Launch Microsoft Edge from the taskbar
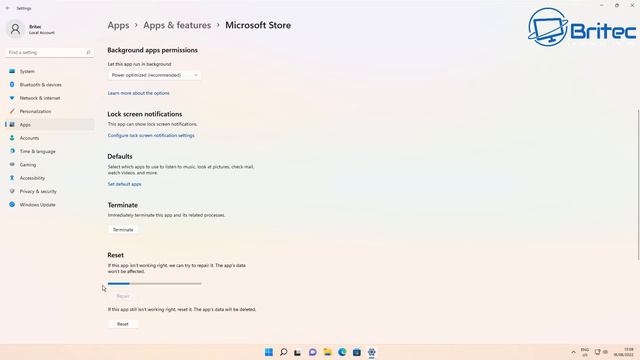 342,352
